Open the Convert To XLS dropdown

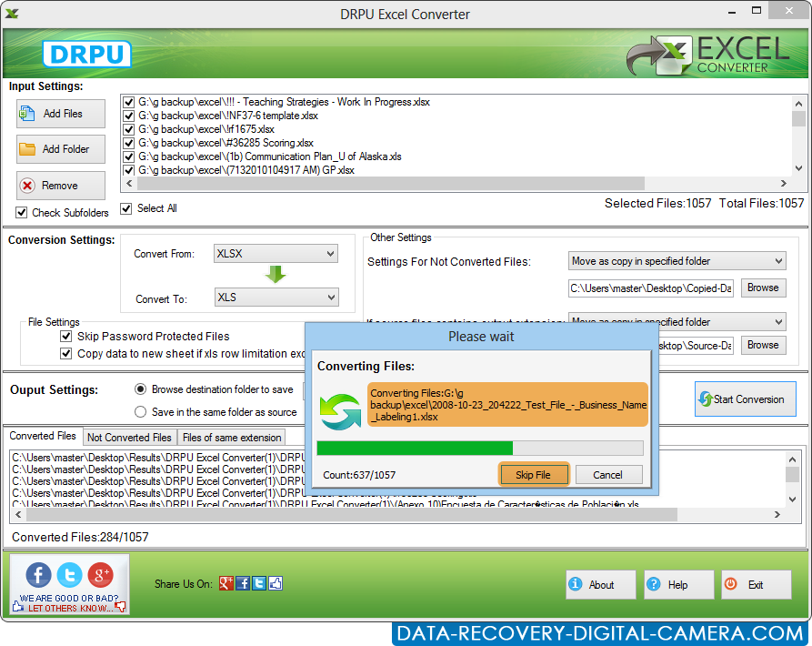coord(275,297)
